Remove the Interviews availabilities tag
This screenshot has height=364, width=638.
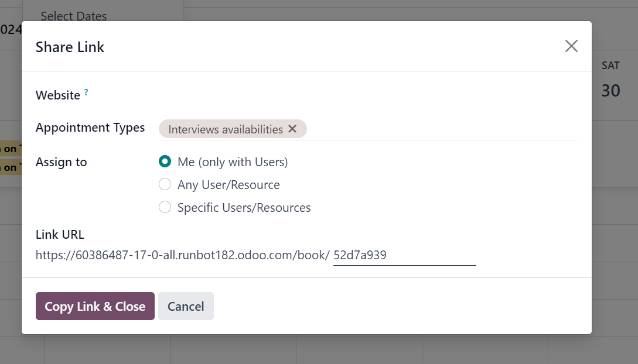point(292,129)
